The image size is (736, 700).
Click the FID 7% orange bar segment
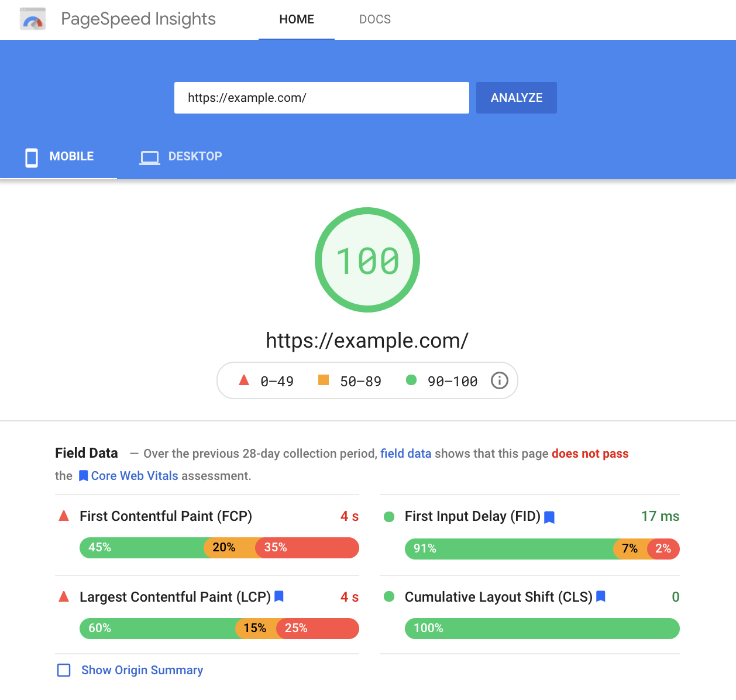[x=631, y=549]
